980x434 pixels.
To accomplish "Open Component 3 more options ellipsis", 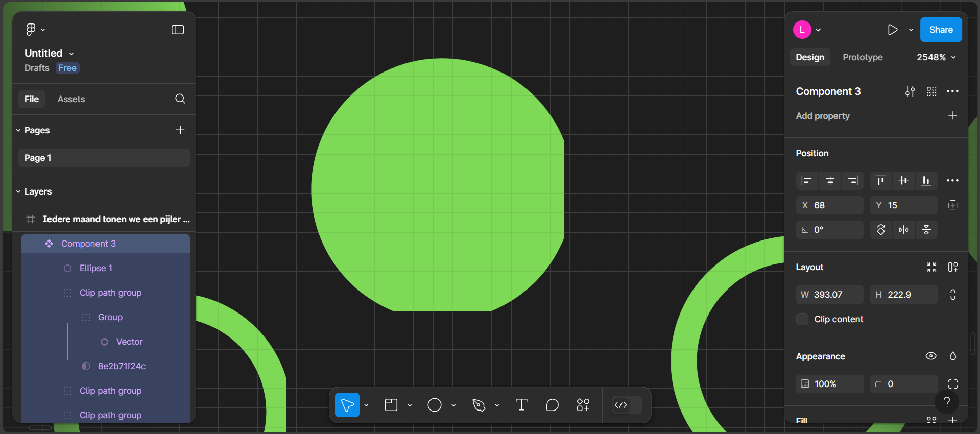I will pyautogui.click(x=952, y=91).
